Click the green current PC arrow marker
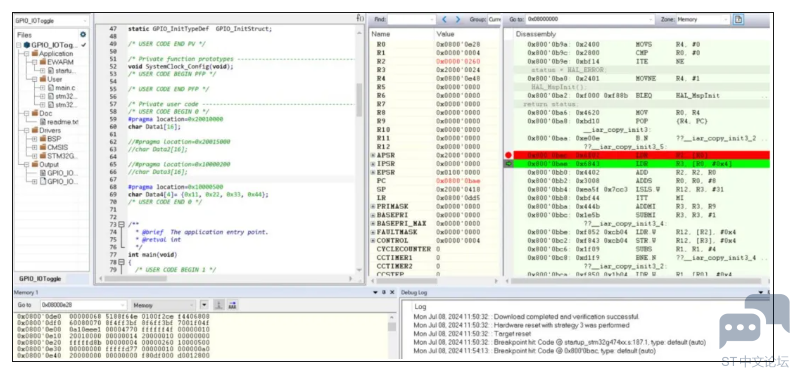The image size is (798, 377). tap(508, 163)
